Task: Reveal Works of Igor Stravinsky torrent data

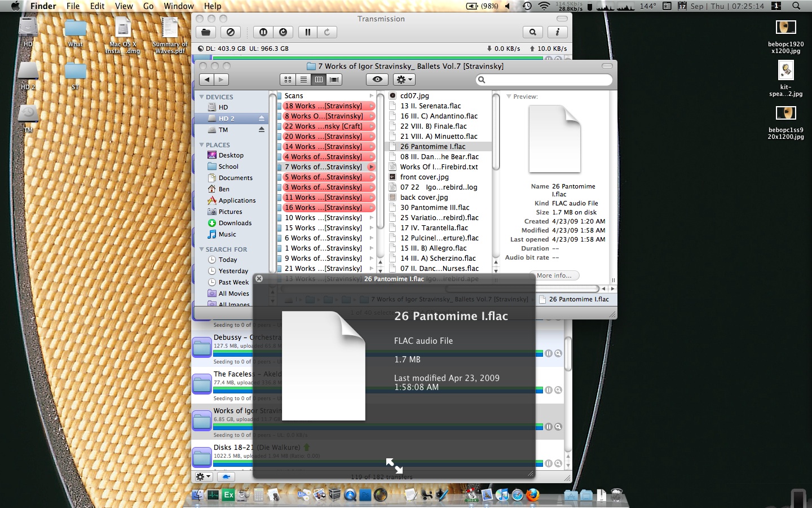Action: [558, 427]
